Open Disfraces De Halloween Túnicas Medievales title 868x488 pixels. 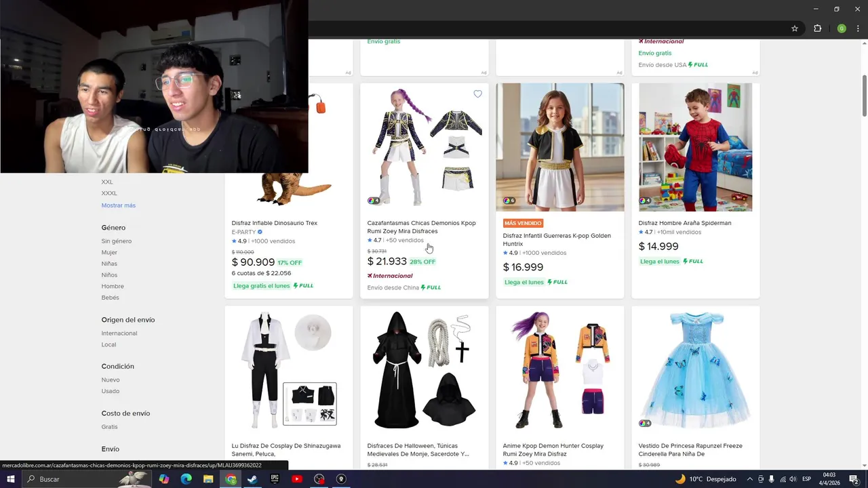coord(418,450)
